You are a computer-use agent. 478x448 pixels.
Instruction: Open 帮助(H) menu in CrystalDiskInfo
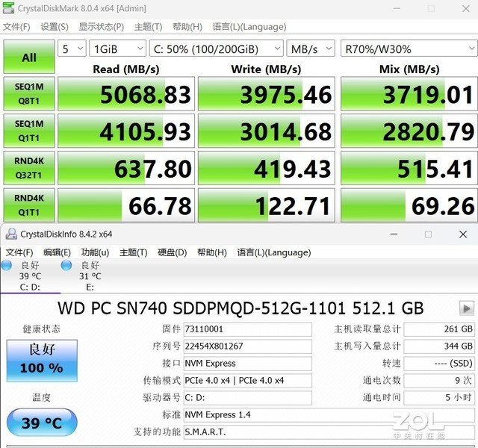(212, 252)
